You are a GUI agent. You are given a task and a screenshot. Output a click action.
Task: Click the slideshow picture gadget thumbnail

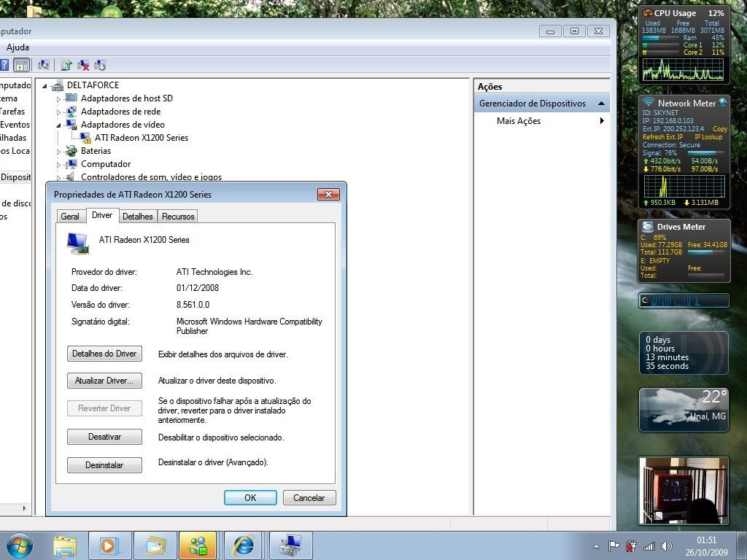[x=684, y=491]
